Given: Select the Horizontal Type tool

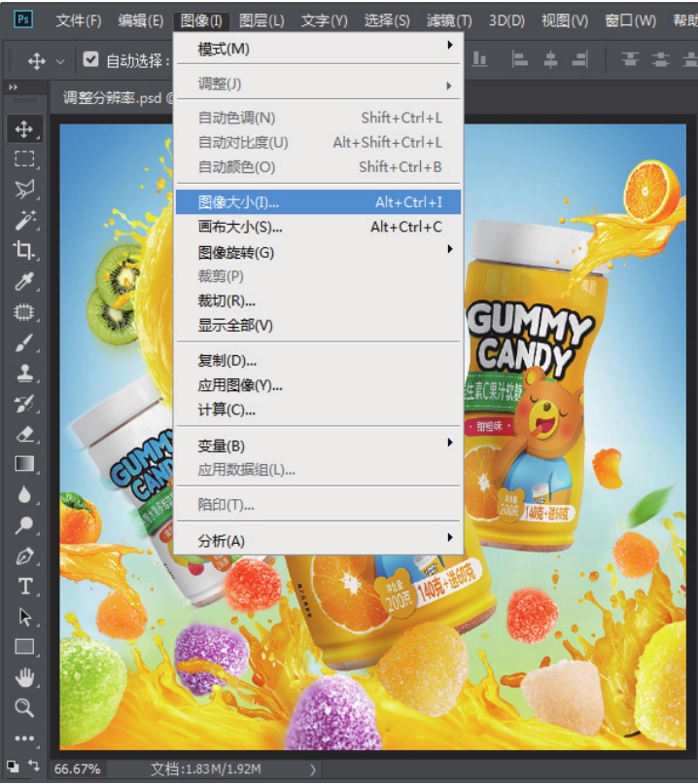Looking at the screenshot, I should click(x=24, y=586).
